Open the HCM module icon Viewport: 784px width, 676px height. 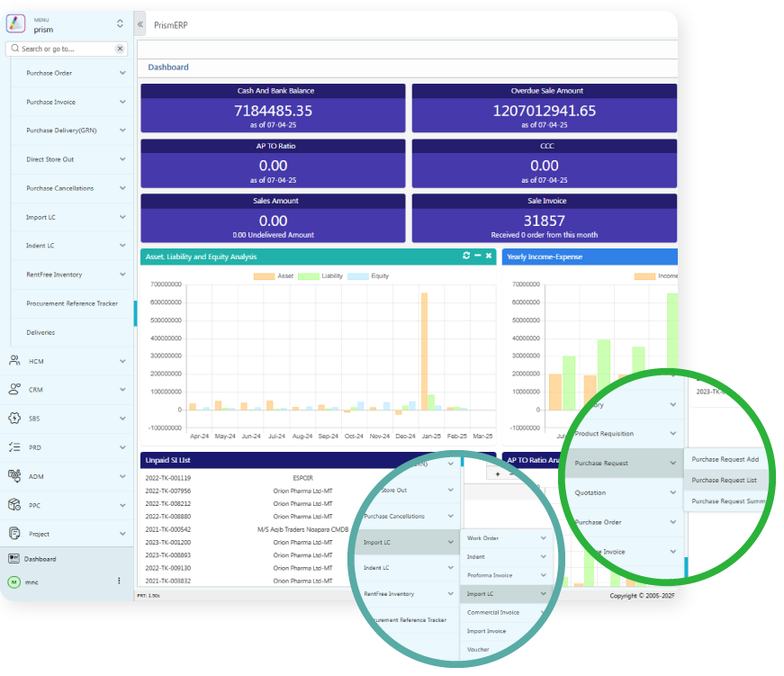tap(14, 361)
